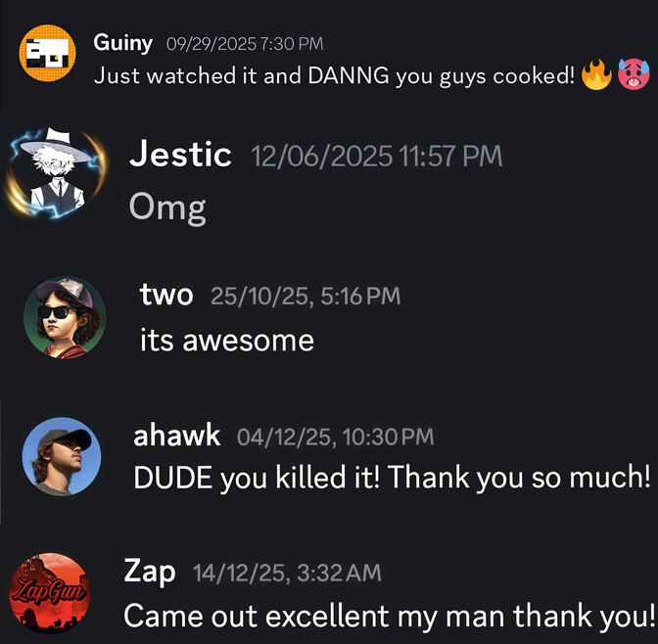This screenshot has height=644, width=658.
Task: Open Jestic's hat-wearing avatar
Action: tap(56, 173)
